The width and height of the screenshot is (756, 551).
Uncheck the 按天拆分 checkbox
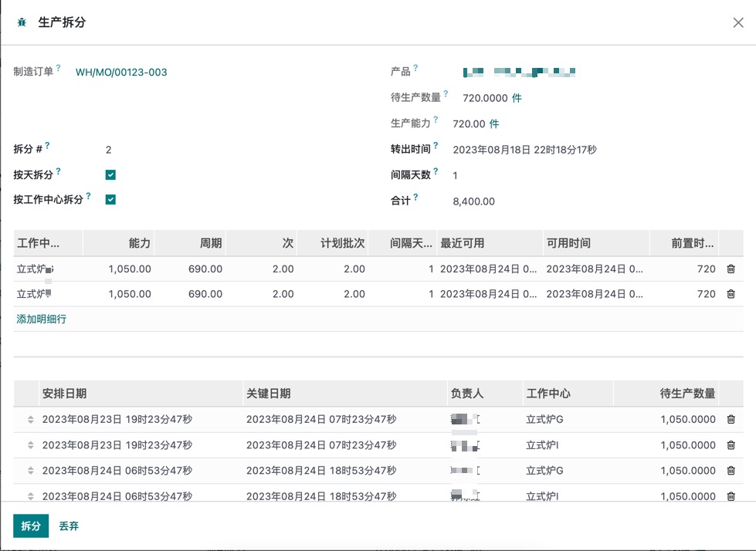[x=110, y=175]
